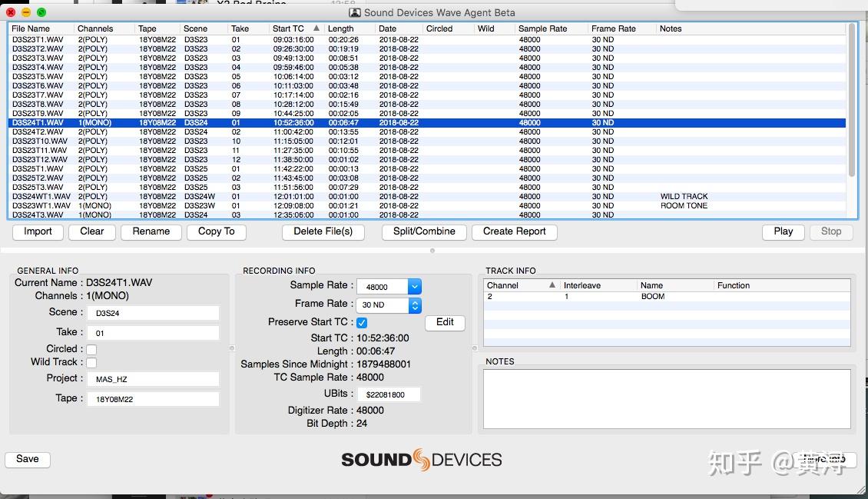Click Edit button for Start TC
This screenshot has height=499, width=868.
(x=445, y=322)
